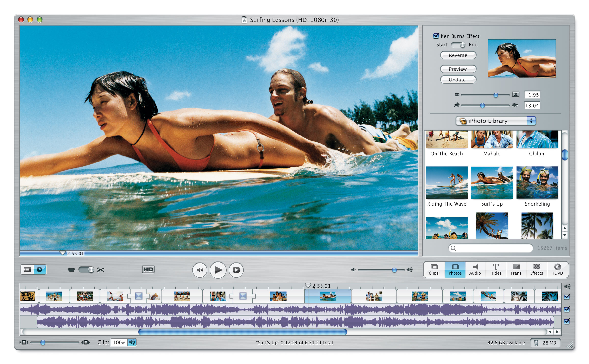This screenshot has height=364, width=589.
Task: Rewind to the start of the movie
Action: 200,270
